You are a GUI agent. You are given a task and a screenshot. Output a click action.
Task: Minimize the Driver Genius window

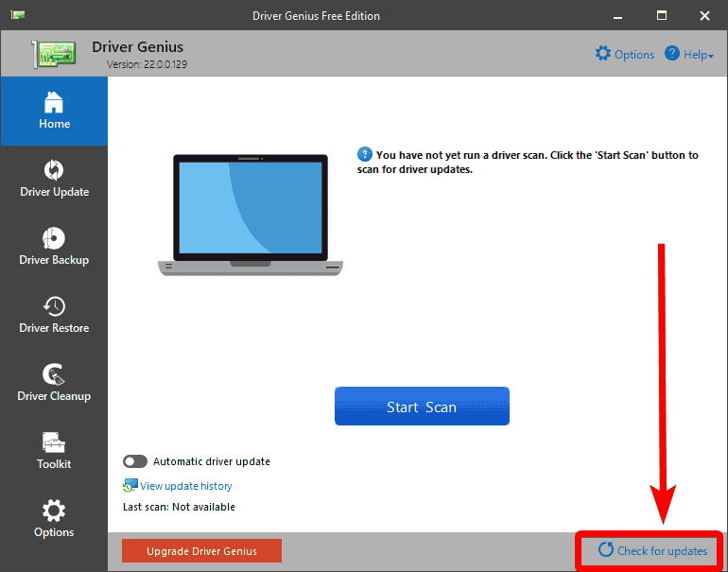pyautogui.click(x=617, y=16)
